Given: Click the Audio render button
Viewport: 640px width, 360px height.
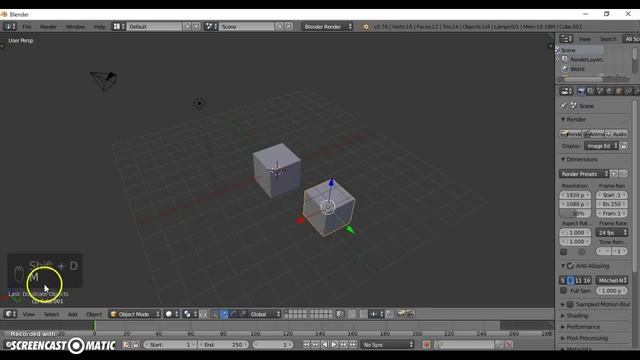Looking at the screenshot, I should [617, 134].
